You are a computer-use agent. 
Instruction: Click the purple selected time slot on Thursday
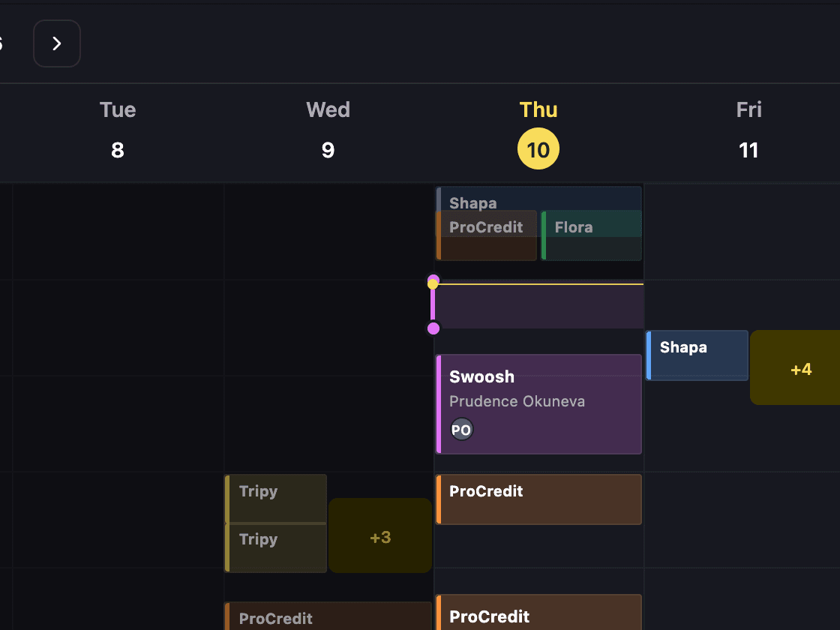538,306
